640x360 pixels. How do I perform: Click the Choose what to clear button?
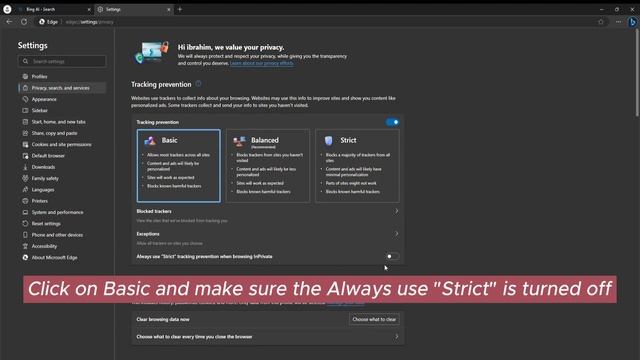click(374, 319)
